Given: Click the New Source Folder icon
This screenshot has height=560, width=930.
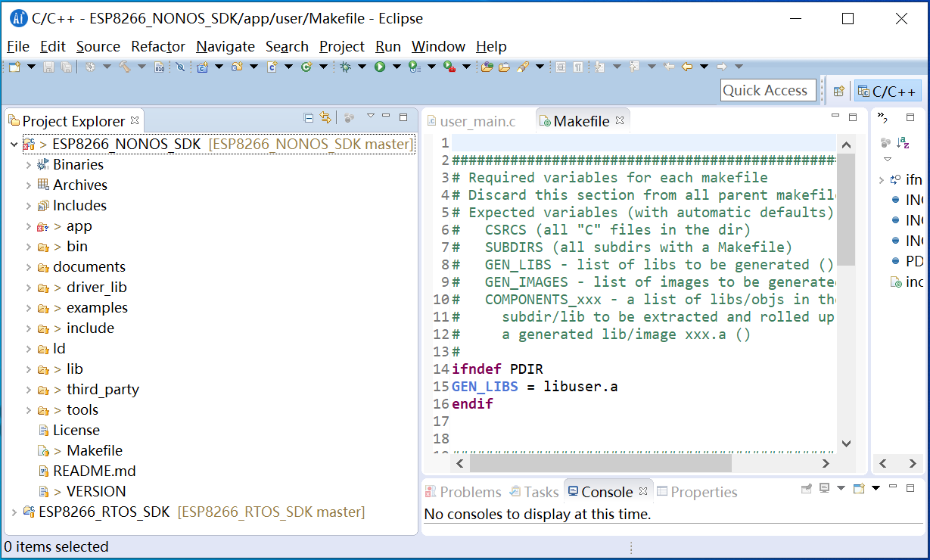Looking at the screenshot, I should [x=237, y=67].
